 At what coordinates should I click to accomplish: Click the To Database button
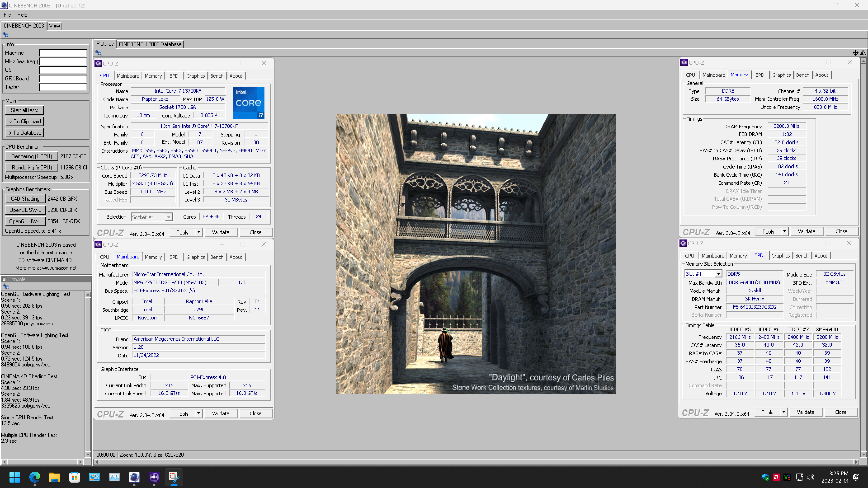pyautogui.click(x=25, y=133)
